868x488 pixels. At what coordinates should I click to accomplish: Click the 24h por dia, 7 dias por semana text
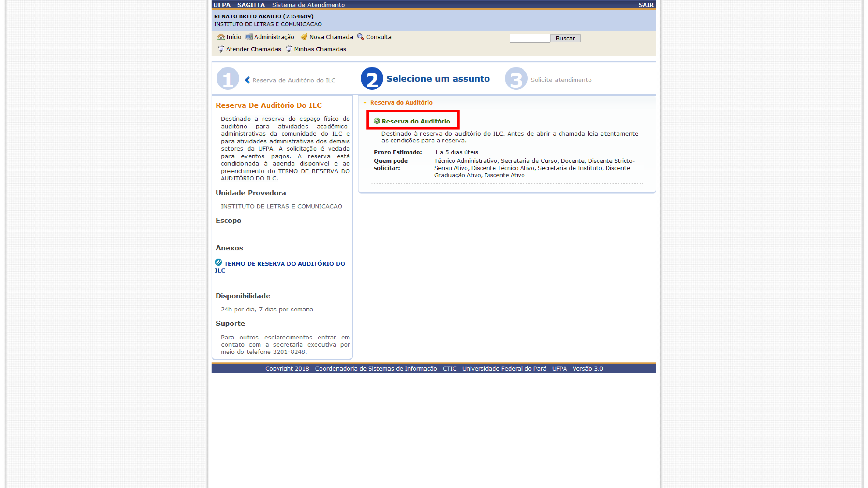(267, 309)
